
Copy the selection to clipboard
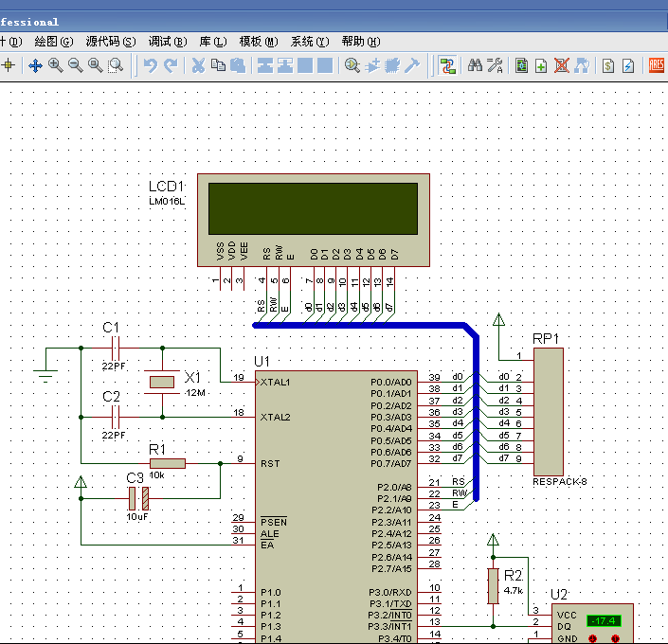click(x=218, y=65)
